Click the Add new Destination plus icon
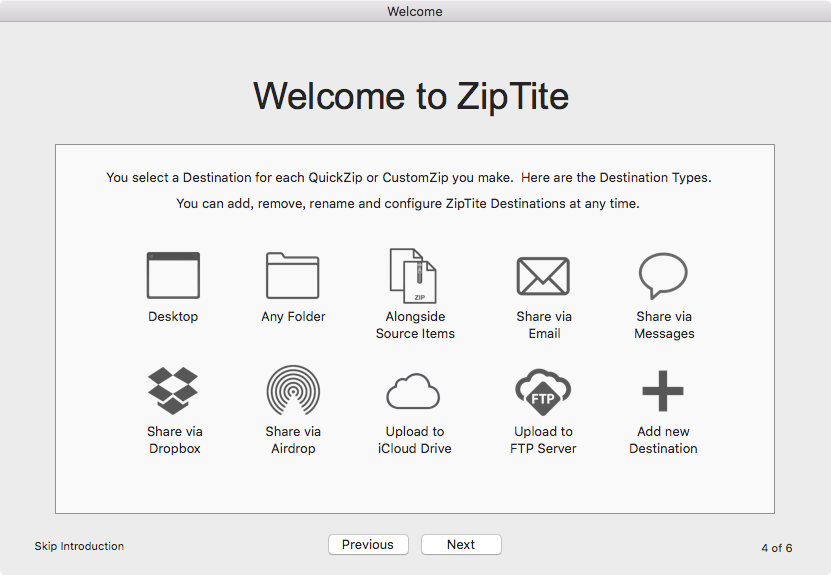Image resolution: width=831 pixels, height=575 pixels. [663, 391]
